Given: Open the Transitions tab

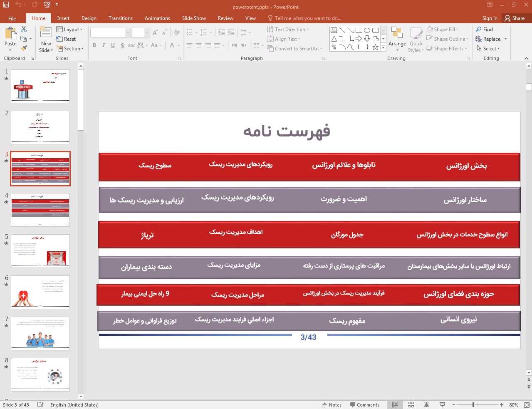Looking at the screenshot, I should (120, 18).
